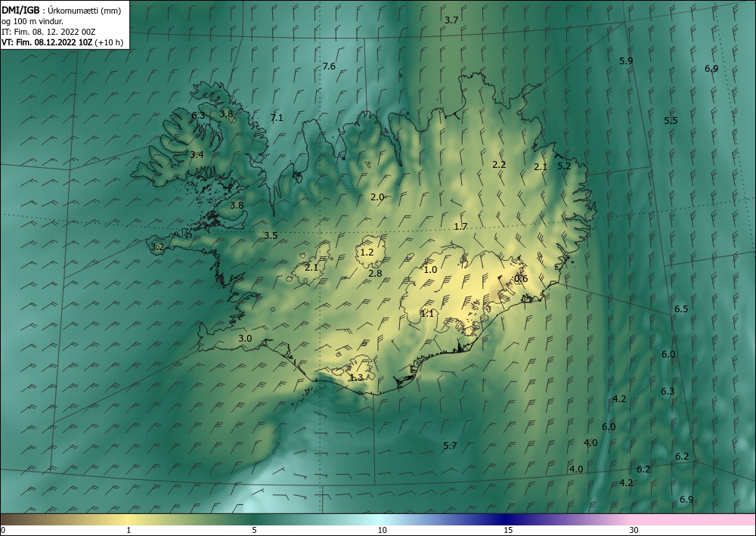Click the 0.6 value label
Viewport: 756px width, 536px height.
(521, 279)
